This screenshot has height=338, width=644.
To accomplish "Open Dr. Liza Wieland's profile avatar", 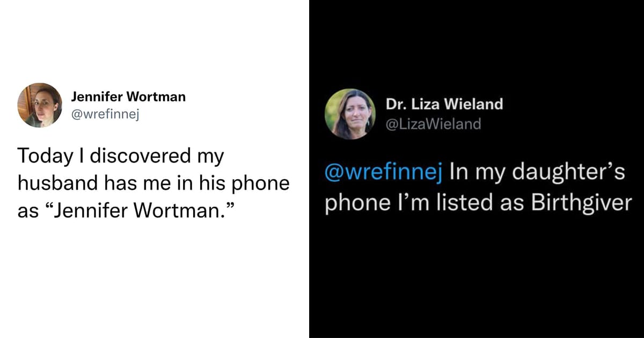I will click(349, 114).
